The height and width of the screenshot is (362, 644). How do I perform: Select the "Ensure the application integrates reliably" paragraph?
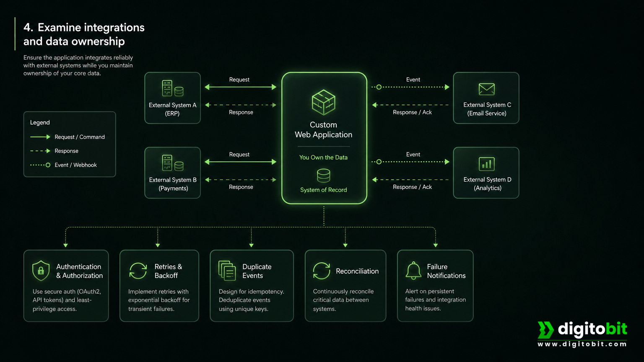(x=78, y=65)
